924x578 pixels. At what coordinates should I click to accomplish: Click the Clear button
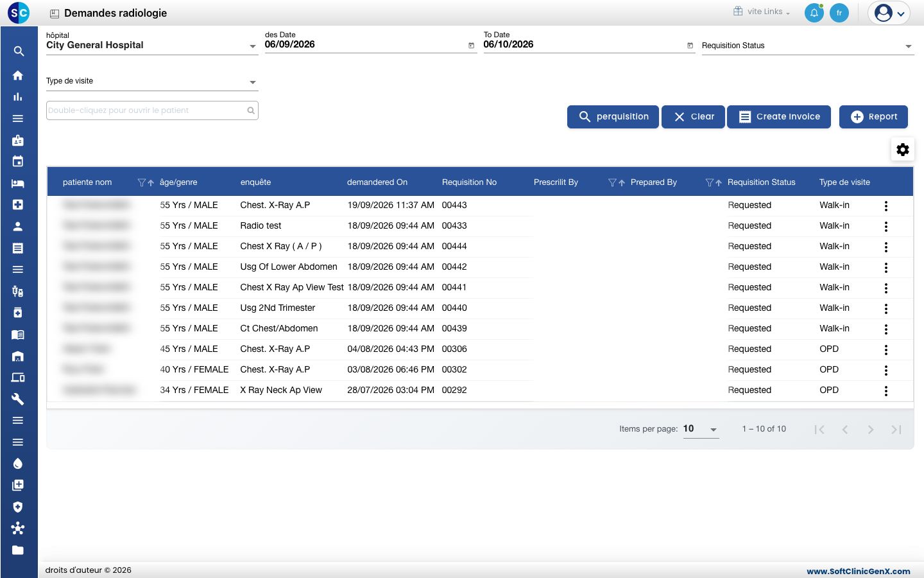tap(693, 117)
